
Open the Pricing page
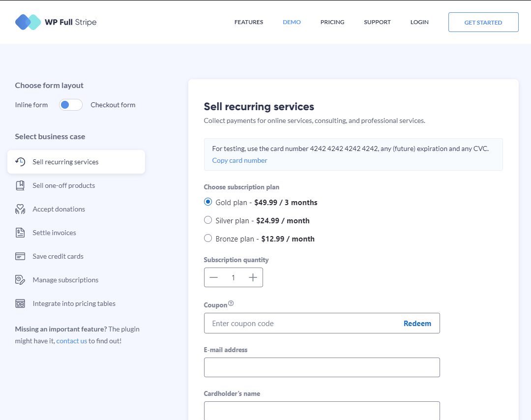[332, 22]
